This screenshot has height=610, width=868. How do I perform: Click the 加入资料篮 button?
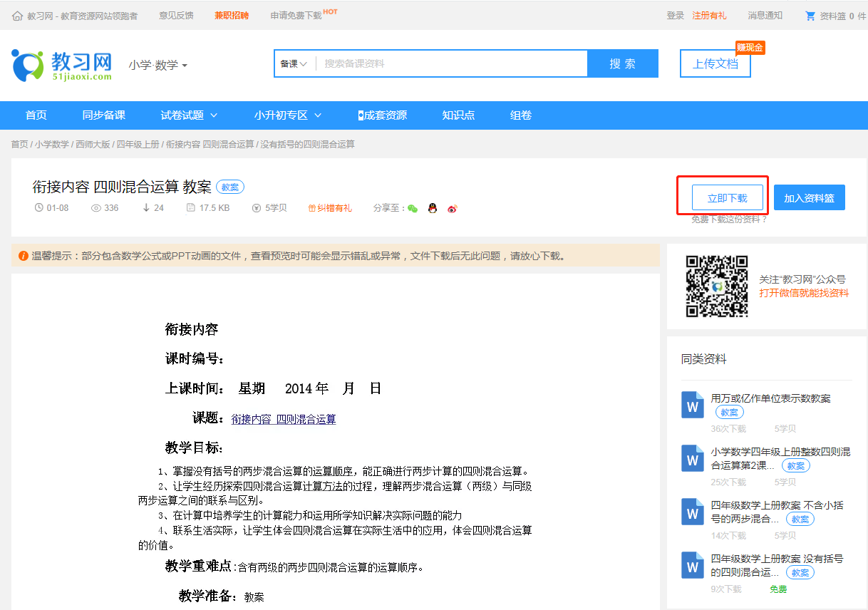coord(810,197)
